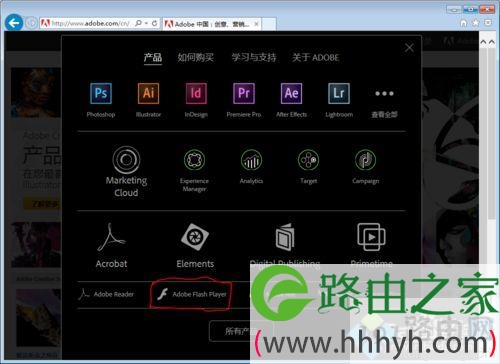Open the After Effects Ae icon

(291, 93)
